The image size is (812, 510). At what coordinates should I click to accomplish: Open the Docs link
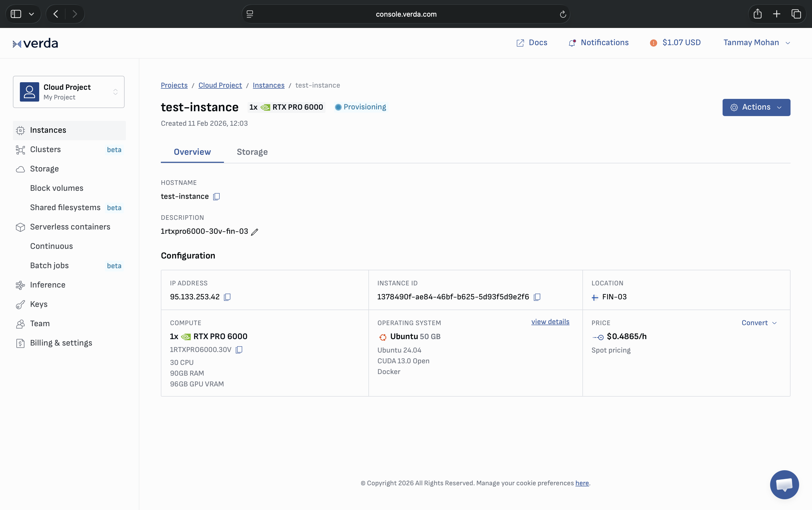[532, 42]
